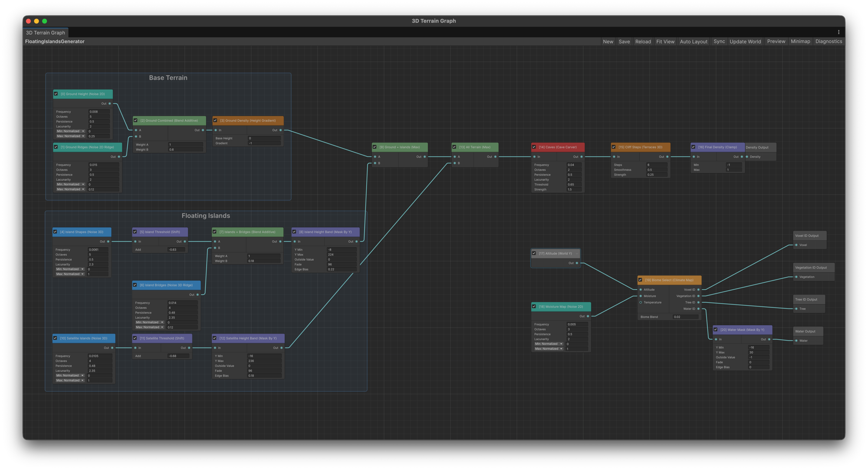Select the Floating Islands group title

click(206, 216)
